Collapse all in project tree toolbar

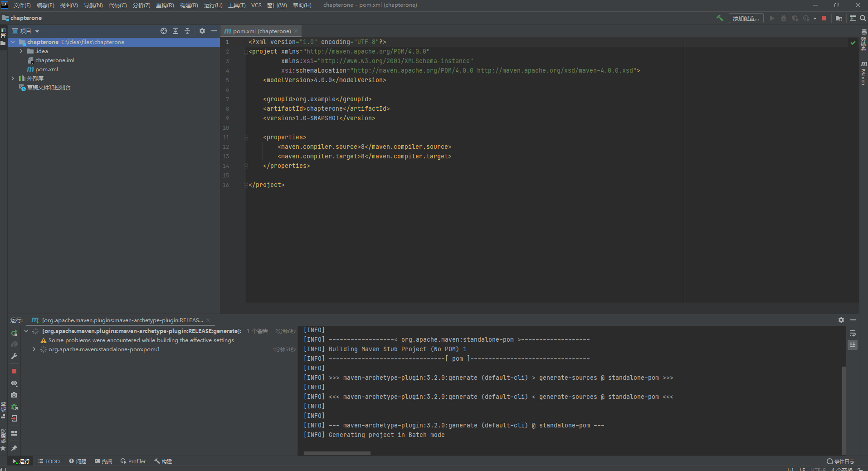[x=187, y=31]
